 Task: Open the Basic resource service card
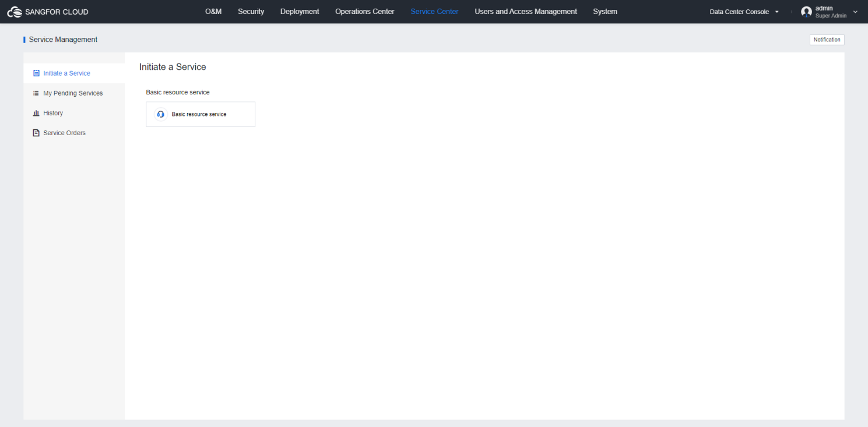pyautogui.click(x=201, y=114)
